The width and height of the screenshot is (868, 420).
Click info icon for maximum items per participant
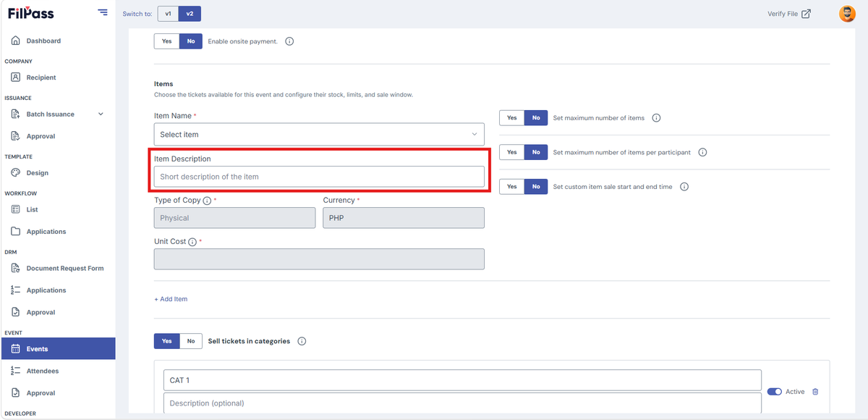coord(702,152)
